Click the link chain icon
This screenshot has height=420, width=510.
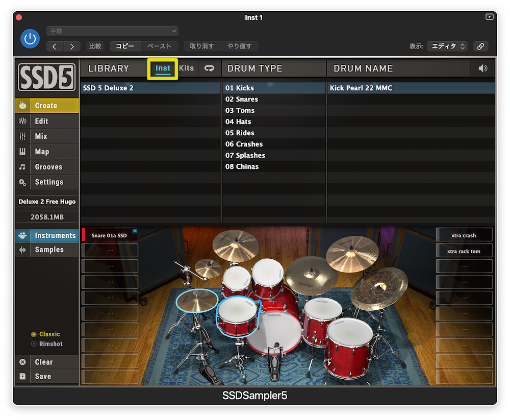coord(480,46)
